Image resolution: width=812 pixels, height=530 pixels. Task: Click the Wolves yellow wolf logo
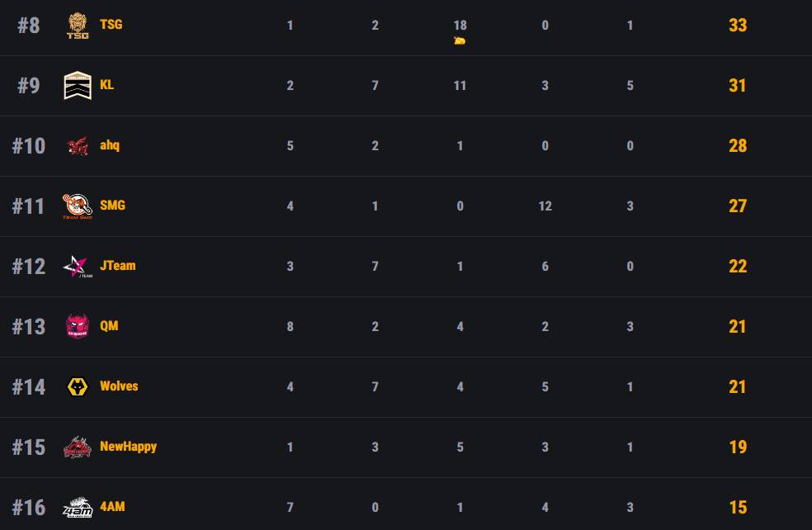[78, 387]
